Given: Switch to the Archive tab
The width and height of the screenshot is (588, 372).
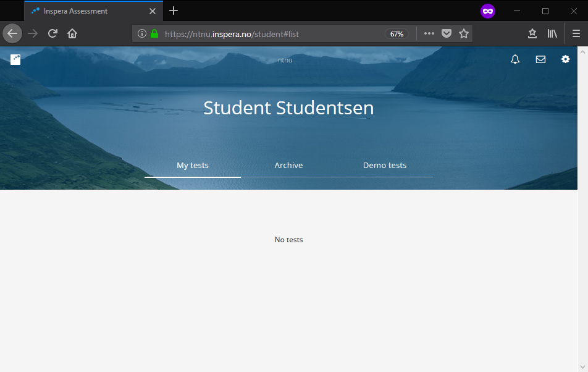Looking at the screenshot, I should point(288,166).
